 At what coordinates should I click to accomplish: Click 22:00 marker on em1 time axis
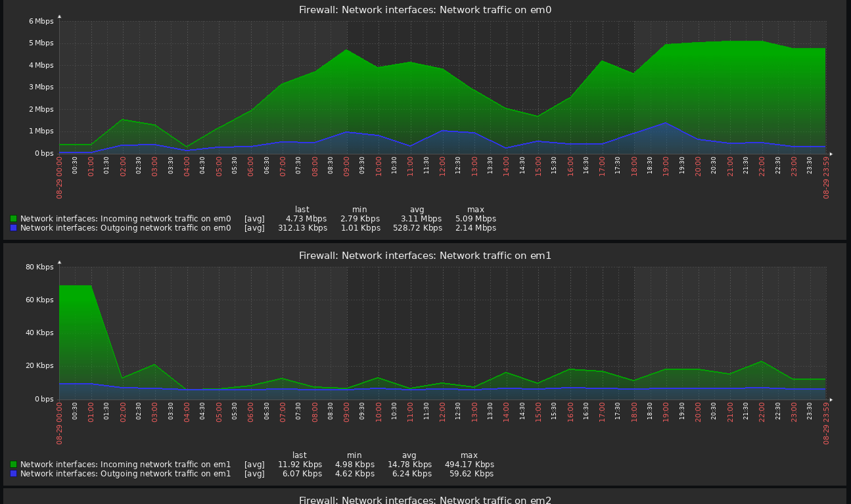762,411
